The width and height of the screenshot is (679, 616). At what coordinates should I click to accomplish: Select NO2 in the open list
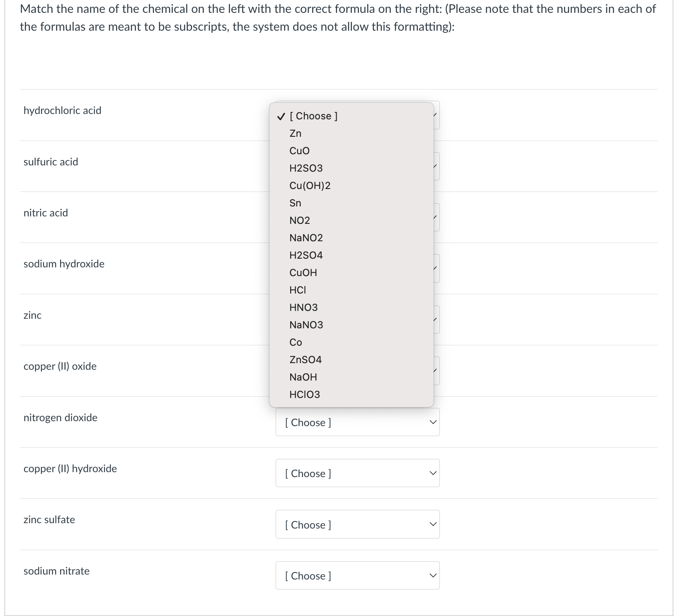300,221
